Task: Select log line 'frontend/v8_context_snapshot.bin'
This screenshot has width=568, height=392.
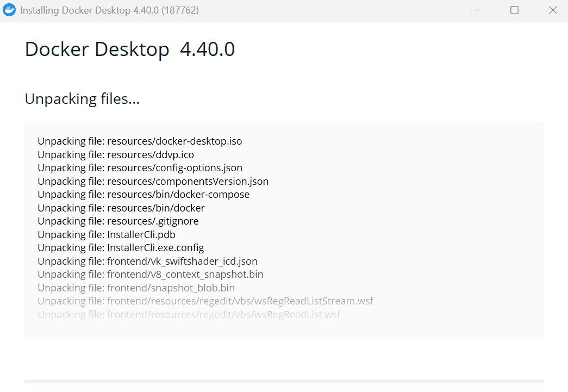Action: pyautogui.click(x=151, y=275)
